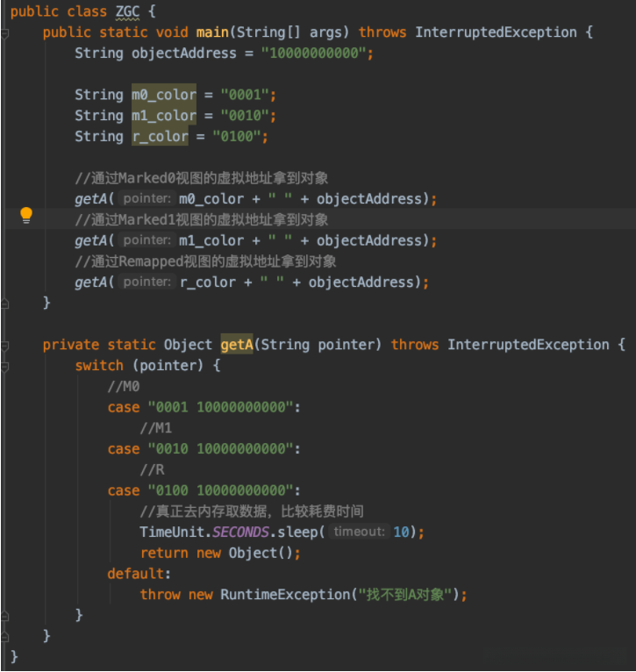This screenshot has width=636, height=672.
Task: Click the main method name
Action: pos(212,32)
